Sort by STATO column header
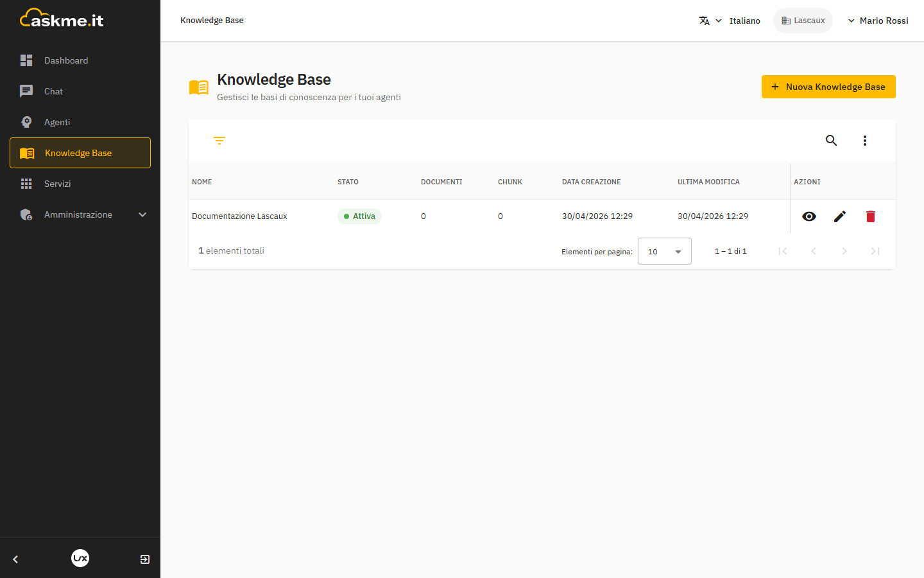This screenshot has width=924, height=578. pos(348,182)
